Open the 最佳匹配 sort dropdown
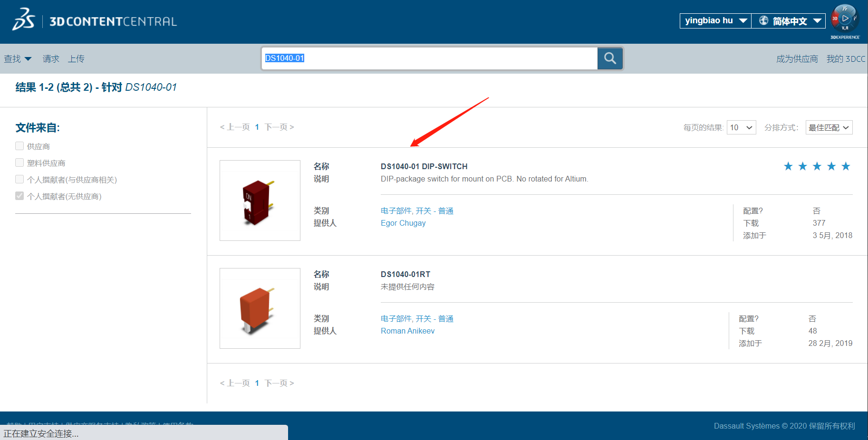Image resolution: width=868 pixels, height=440 pixels. [829, 127]
